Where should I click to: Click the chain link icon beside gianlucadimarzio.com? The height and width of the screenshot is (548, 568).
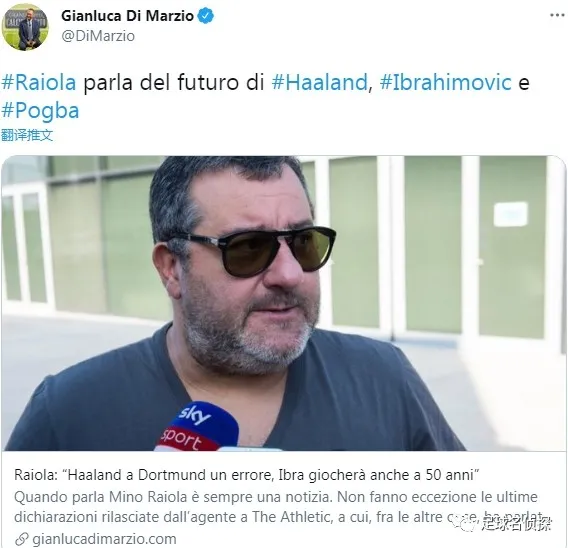22,539
